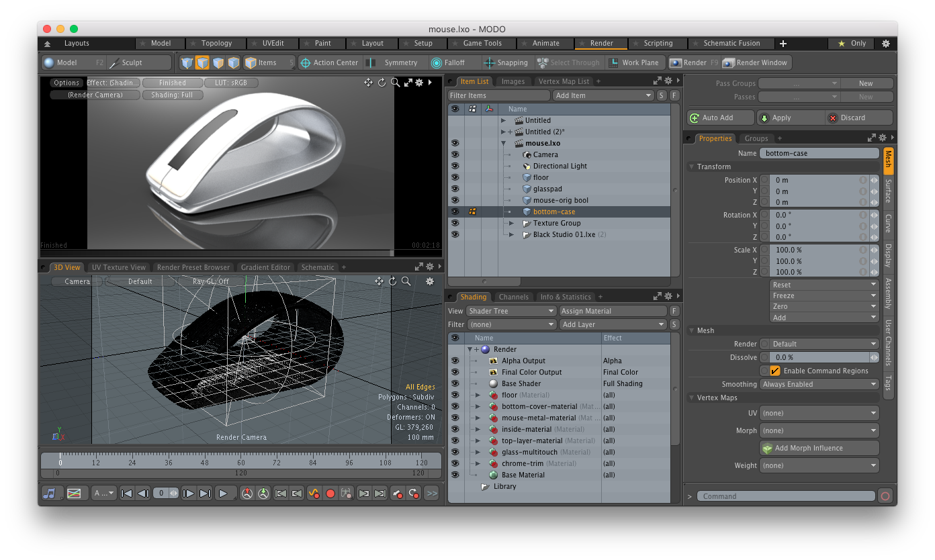Toggle visibility of Camera item
This screenshot has width=935, height=560.
click(455, 154)
